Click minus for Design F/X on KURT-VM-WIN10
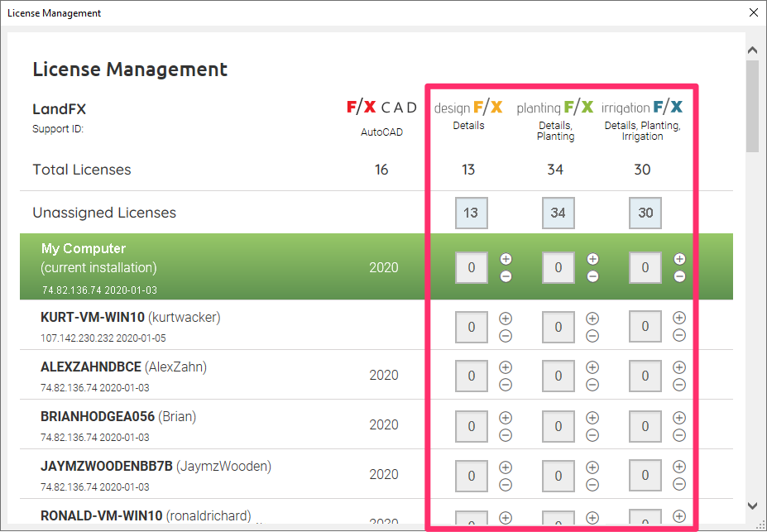Screen dimensions: 767x532 tap(506, 336)
